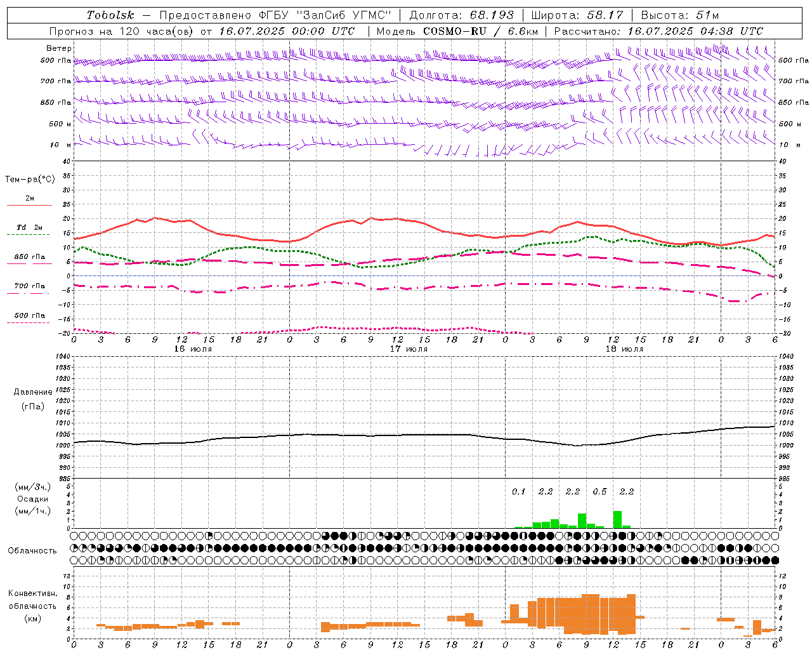
Task: Click the "18 июля" date label
Action: point(624,349)
